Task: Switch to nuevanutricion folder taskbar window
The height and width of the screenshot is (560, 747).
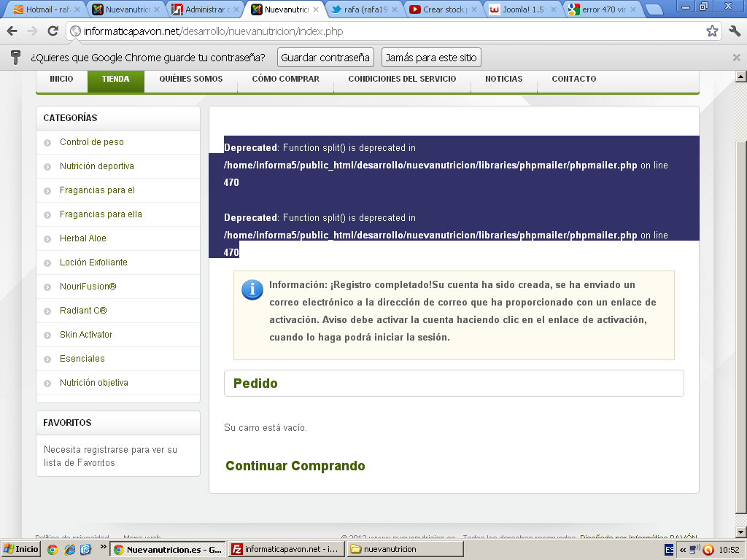Action: [x=404, y=550]
